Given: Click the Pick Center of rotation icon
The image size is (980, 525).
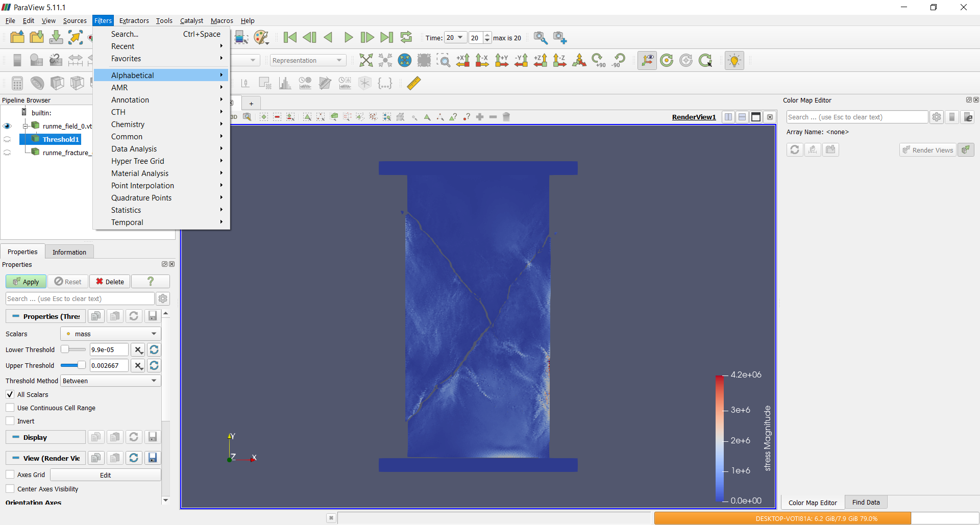Looking at the screenshot, I should tap(705, 60).
